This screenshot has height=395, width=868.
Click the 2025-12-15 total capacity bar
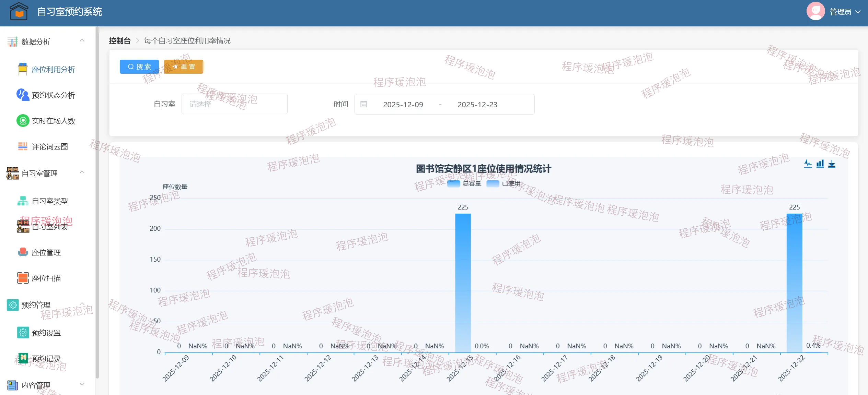[463, 283]
